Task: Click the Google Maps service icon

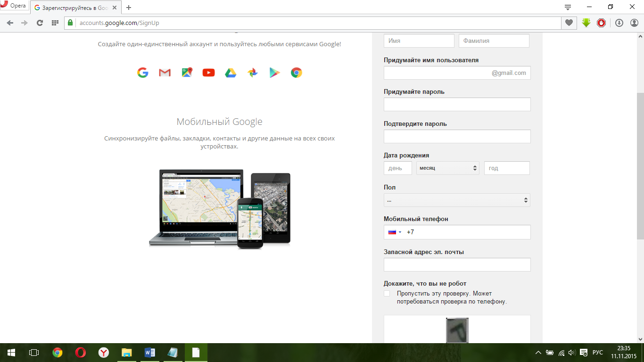Action: (187, 73)
